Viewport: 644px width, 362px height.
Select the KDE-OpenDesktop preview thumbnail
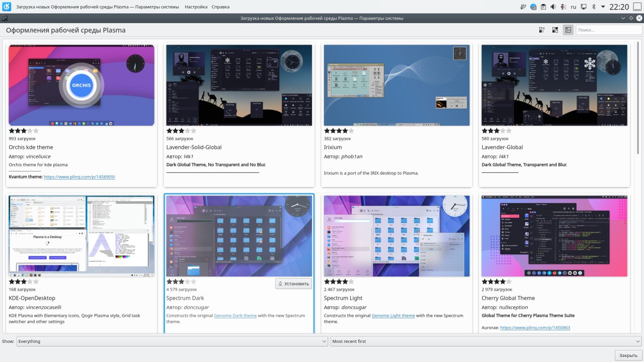click(x=82, y=236)
